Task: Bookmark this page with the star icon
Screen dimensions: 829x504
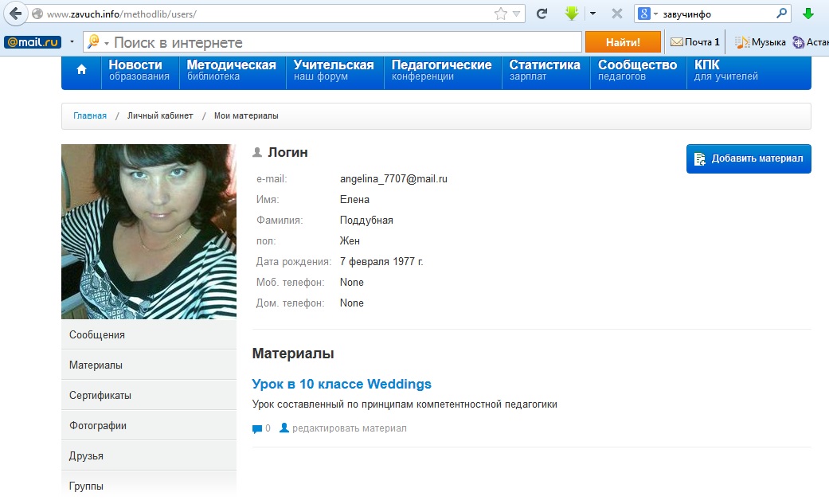Action: click(500, 14)
